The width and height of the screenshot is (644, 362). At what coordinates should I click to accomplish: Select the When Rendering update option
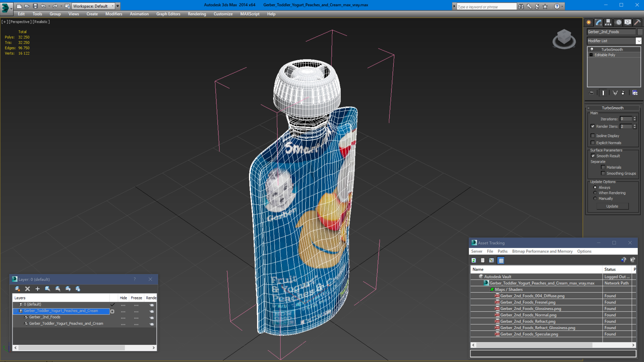tap(595, 193)
